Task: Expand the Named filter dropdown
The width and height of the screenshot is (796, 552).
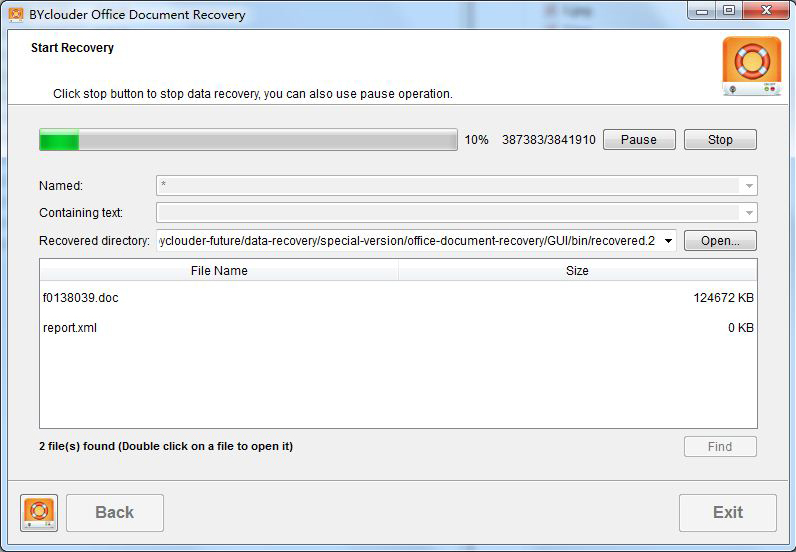Action: (x=747, y=186)
